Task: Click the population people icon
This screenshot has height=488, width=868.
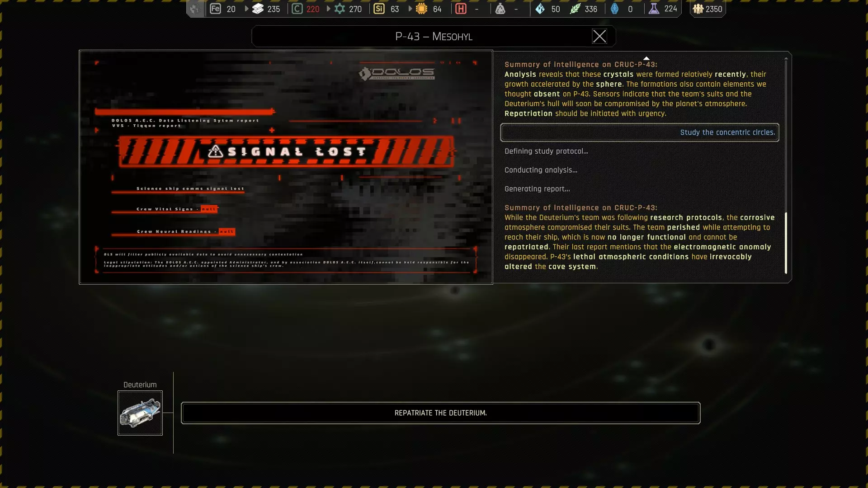Action: (x=698, y=9)
